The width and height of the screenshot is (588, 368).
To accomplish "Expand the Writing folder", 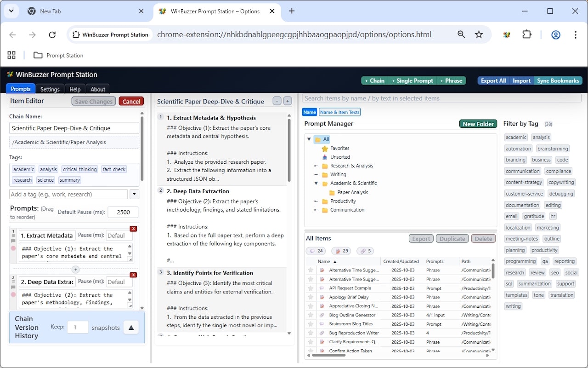I will [316, 174].
